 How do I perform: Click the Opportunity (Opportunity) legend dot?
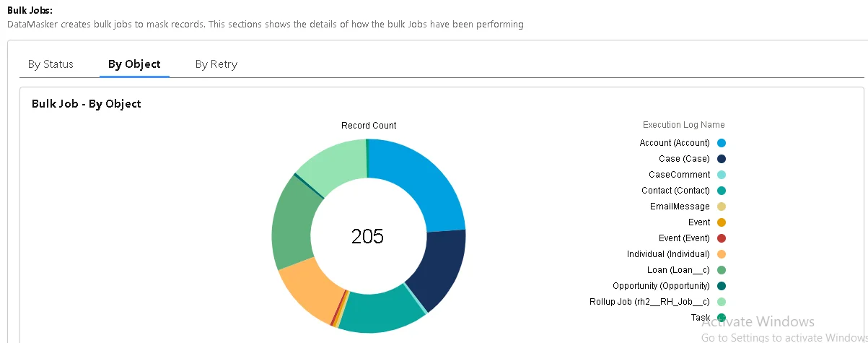[x=721, y=286]
